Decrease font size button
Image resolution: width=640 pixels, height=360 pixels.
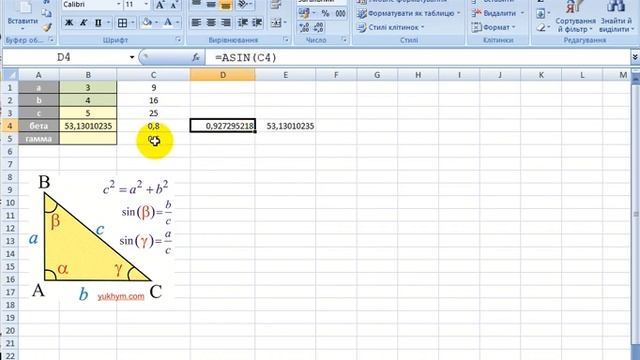coord(174,5)
